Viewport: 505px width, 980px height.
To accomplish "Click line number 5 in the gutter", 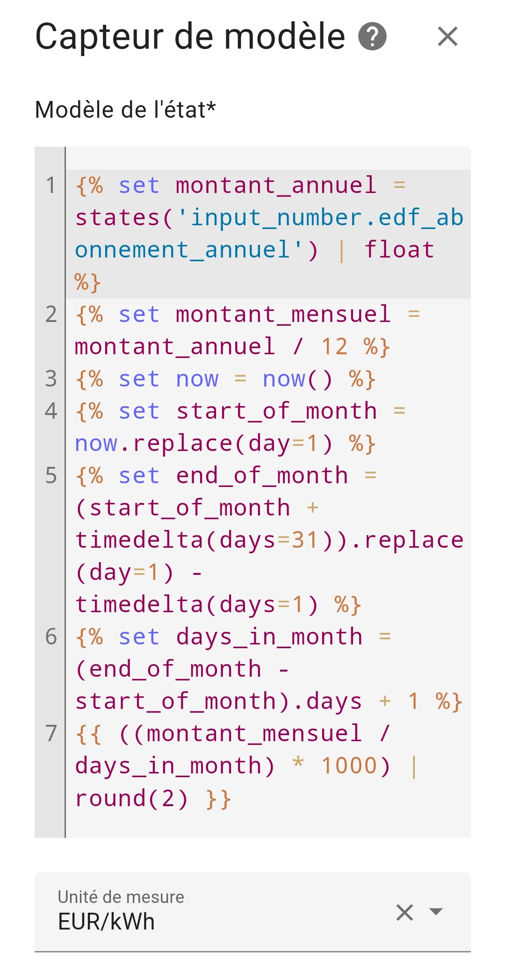I will (51, 475).
